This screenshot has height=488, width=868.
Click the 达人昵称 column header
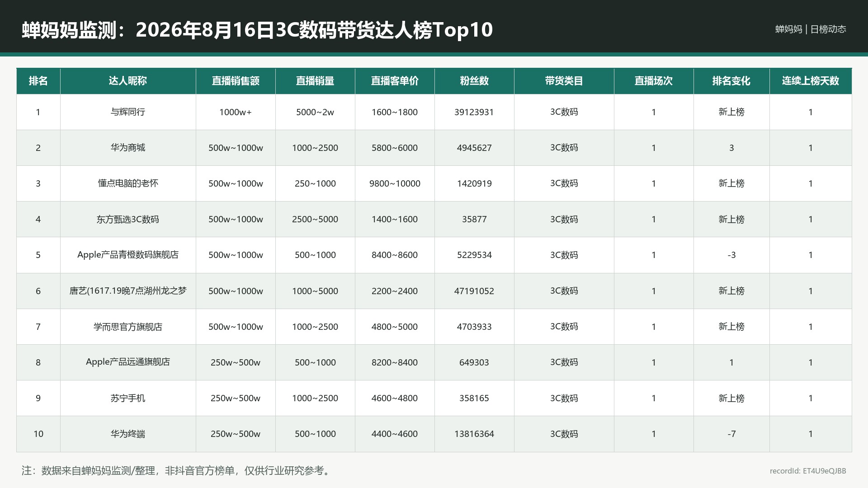[128, 81]
